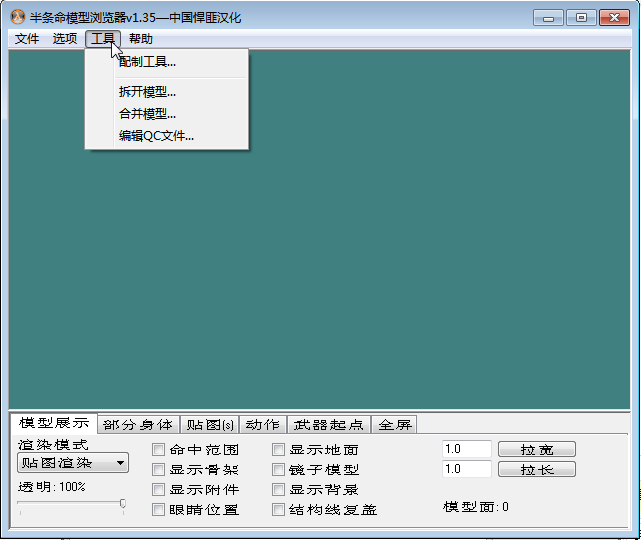
Task: Close the 工具 menu
Action: (x=103, y=39)
